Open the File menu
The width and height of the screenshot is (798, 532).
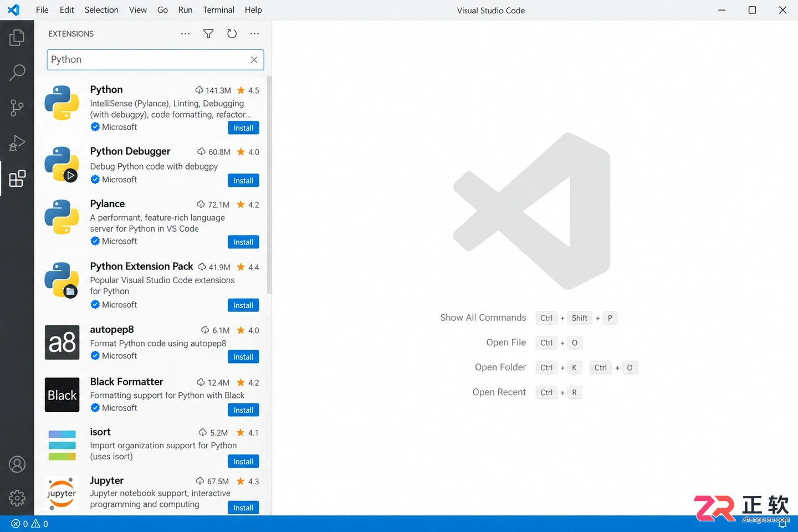pyautogui.click(x=42, y=10)
